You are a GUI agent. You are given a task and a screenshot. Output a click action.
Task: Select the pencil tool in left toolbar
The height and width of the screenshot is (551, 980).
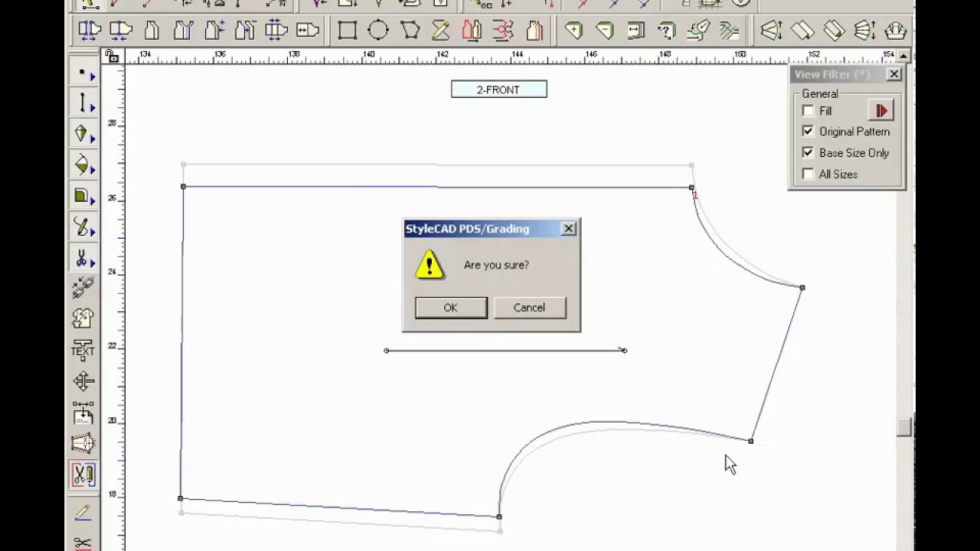(83, 512)
